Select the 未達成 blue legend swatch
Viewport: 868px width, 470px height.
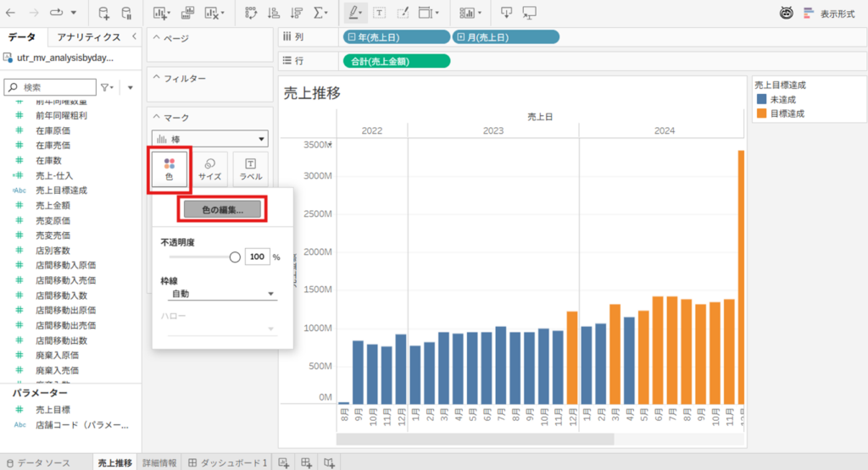[x=761, y=100]
